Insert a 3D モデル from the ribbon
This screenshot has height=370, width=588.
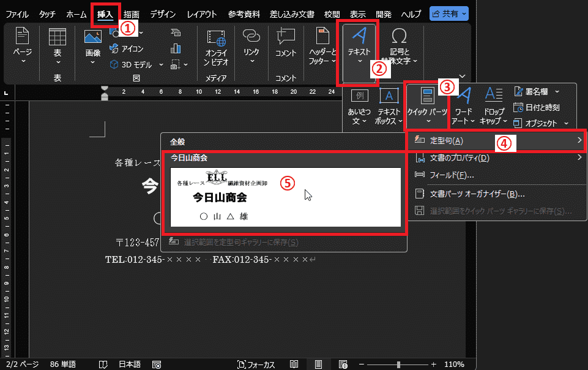point(131,64)
